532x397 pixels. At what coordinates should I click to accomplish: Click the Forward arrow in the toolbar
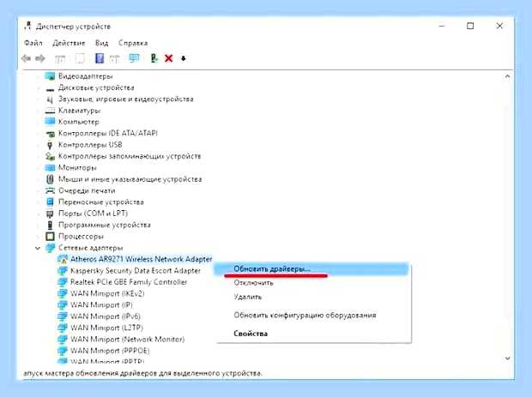click(40, 58)
